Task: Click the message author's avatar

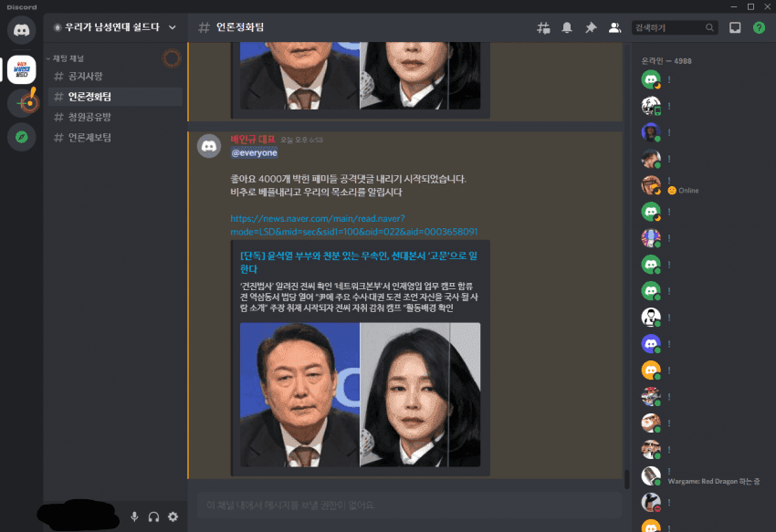Action: pos(209,146)
